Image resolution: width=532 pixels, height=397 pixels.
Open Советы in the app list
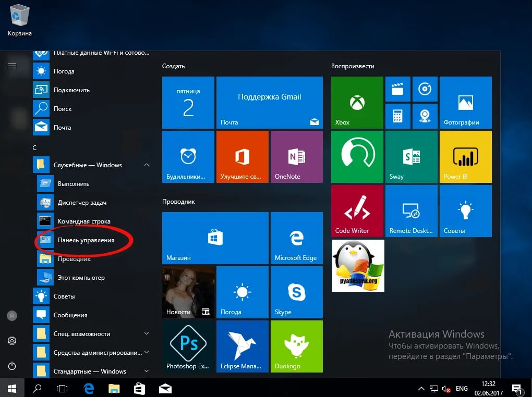pyautogui.click(x=92, y=296)
